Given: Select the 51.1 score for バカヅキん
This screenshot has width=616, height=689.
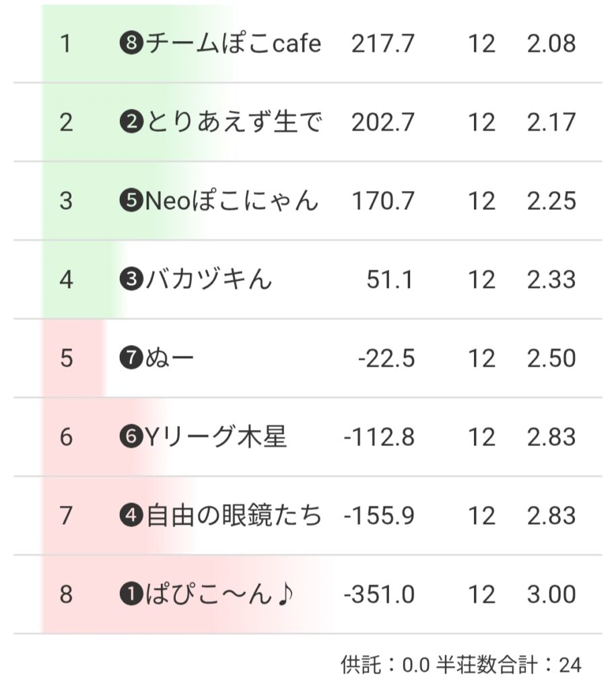Looking at the screenshot, I should coord(390,279).
